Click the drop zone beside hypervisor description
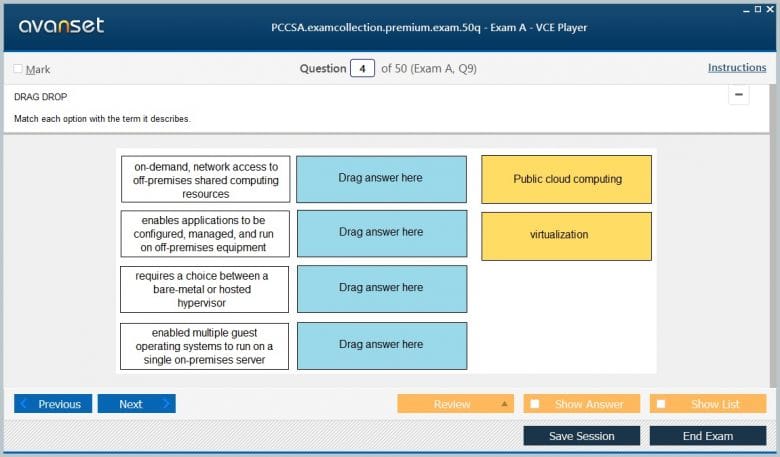 [x=382, y=289]
